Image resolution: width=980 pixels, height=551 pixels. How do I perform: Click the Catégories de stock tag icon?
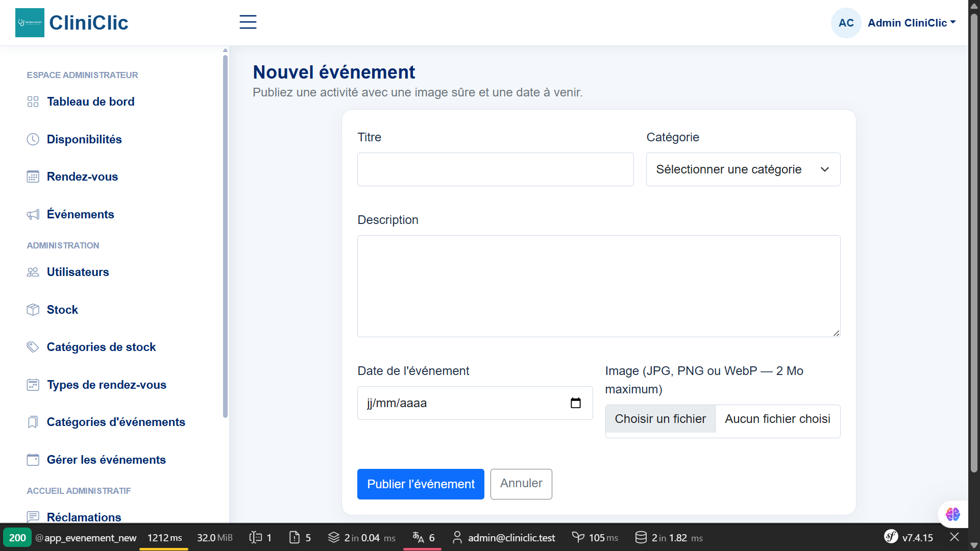tap(33, 347)
